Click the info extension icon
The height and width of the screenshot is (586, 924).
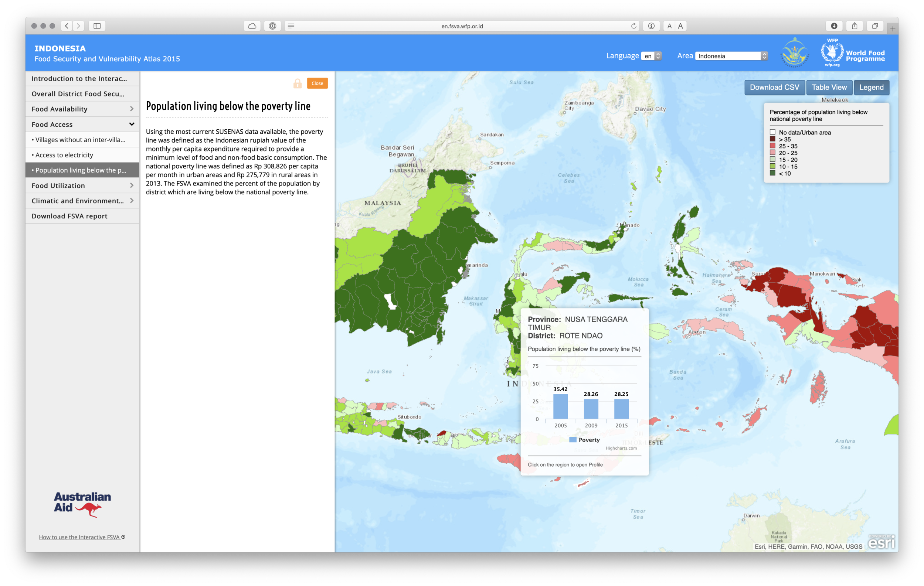(651, 26)
